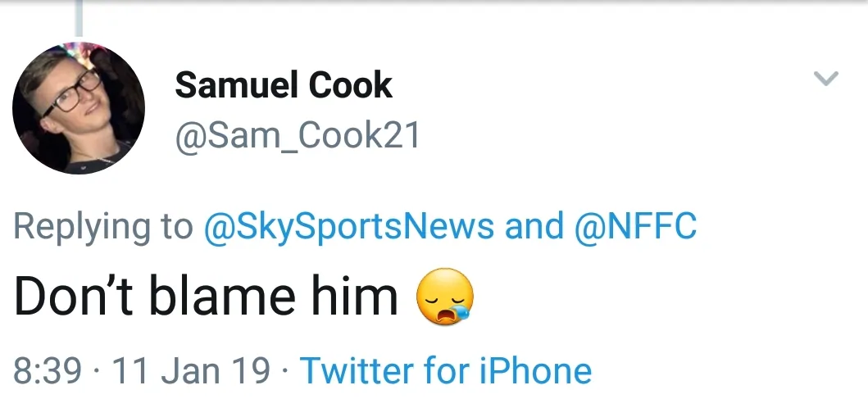The image size is (868, 408).
Task: Open the tweet options chevron menu
Action: coord(825,79)
